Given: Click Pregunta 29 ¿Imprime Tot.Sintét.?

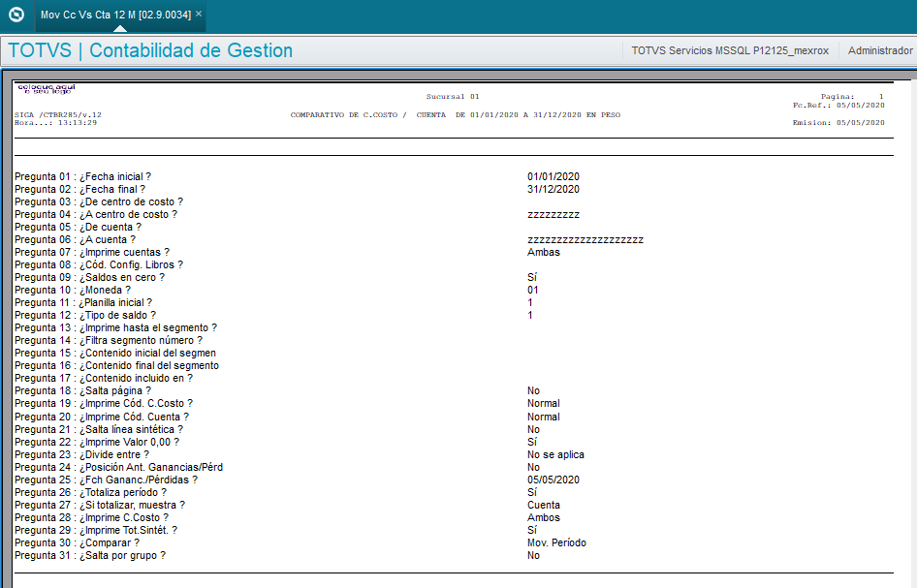Looking at the screenshot, I should (x=96, y=530).
